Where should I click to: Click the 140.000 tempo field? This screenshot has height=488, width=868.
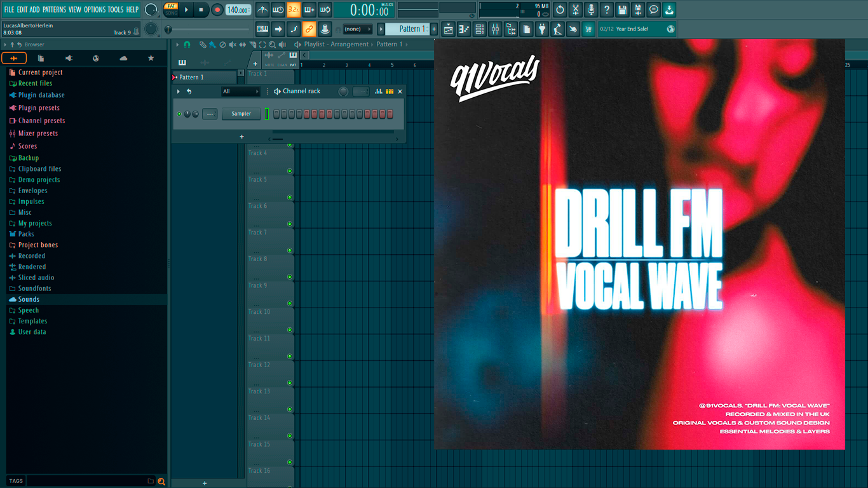pyautogui.click(x=238, y=10)
